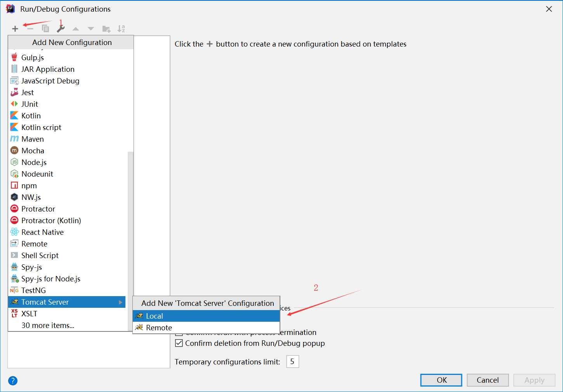Choose Spy-js for Node.js configuration
563x392 pixels.
point(67,279)
